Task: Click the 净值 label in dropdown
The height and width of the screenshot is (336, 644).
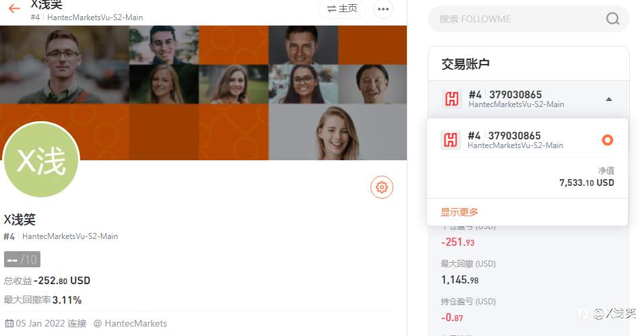Action: [x=606, y=170]
